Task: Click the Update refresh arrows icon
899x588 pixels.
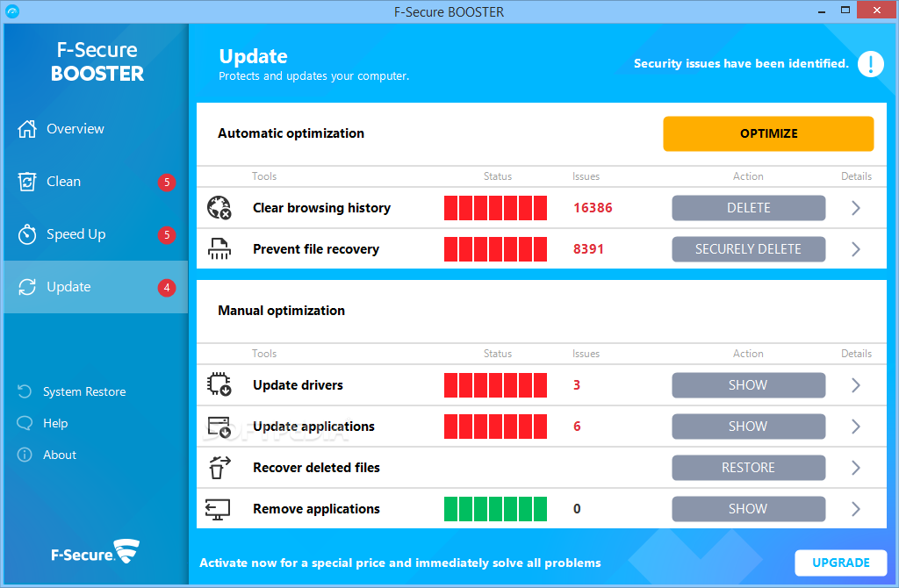Action: pyautogui.click(x=27, y=287)
